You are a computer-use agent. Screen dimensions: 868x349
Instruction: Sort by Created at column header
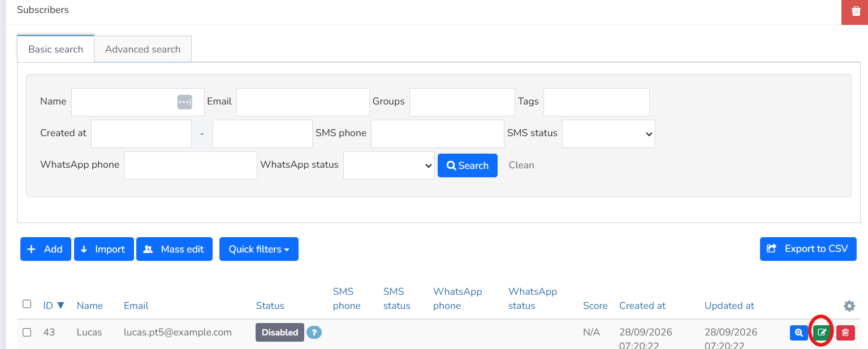(x=642, y=306)
